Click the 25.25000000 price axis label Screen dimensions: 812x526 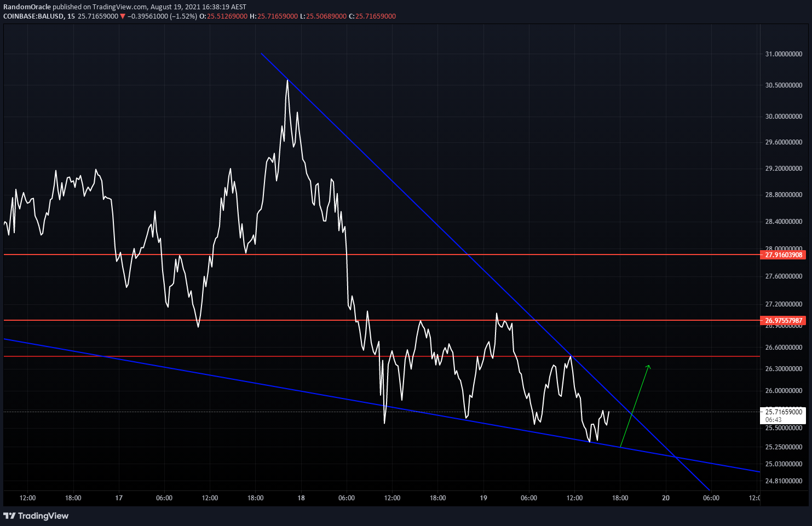[x=784, y=447]
